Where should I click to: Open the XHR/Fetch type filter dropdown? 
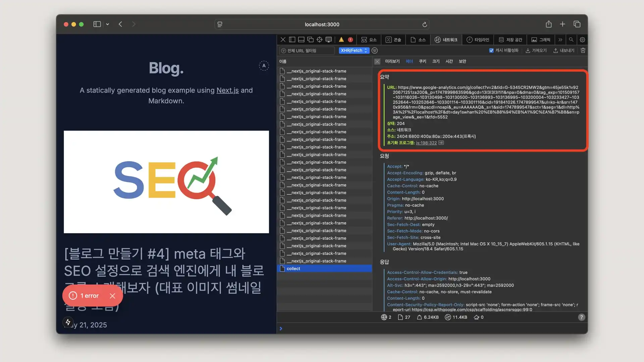[x=354, y=50]
